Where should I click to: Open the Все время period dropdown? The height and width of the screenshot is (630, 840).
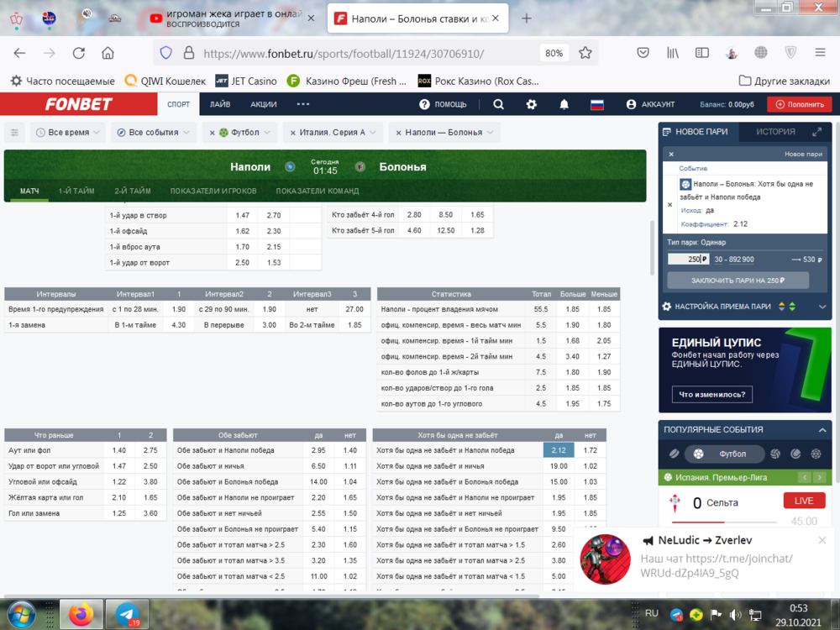[x=67, y=133]
